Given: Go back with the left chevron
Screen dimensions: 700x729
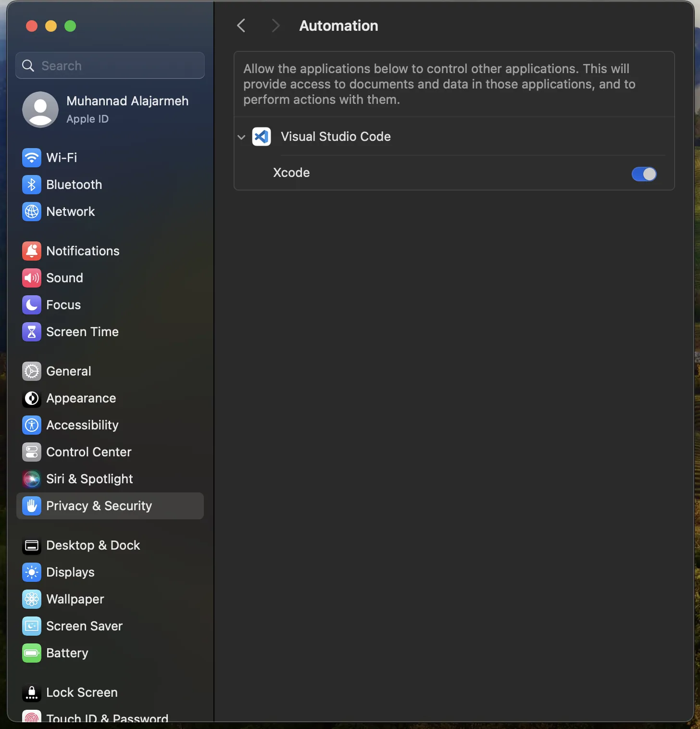Looking at the screenshot, I should point(241,25).
